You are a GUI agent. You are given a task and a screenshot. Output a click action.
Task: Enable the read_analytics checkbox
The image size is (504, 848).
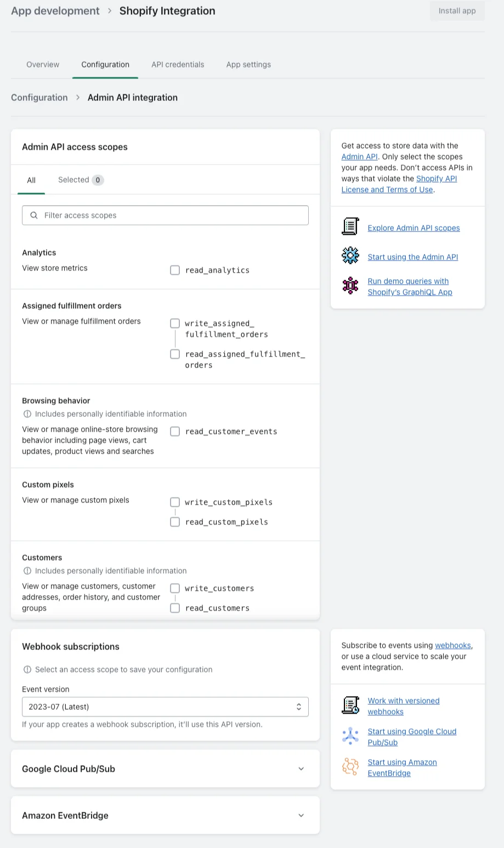click(x=175, y=270)
